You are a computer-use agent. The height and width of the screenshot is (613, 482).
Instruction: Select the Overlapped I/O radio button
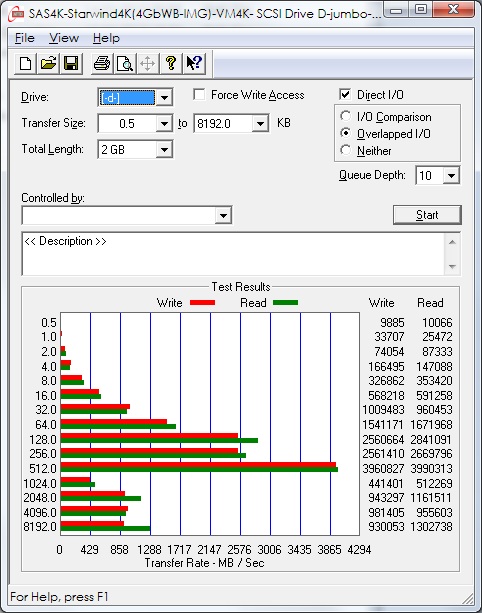coord(345,133)
